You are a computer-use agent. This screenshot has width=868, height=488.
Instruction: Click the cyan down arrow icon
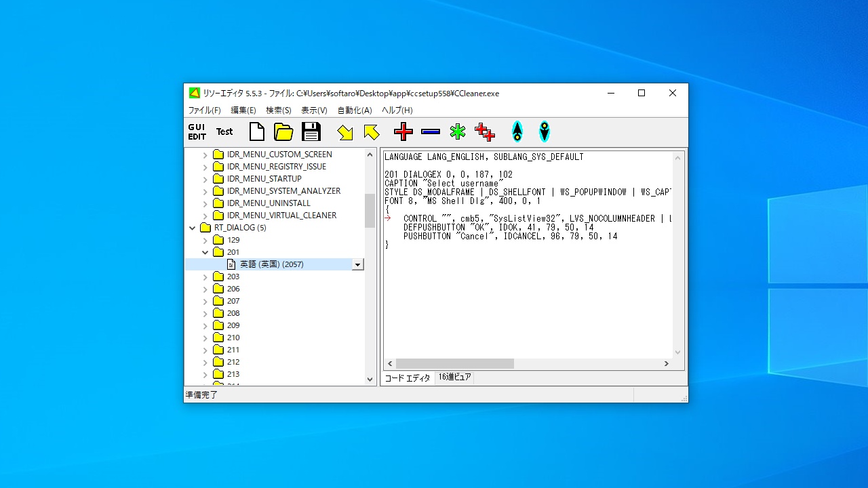click(545, 131)
